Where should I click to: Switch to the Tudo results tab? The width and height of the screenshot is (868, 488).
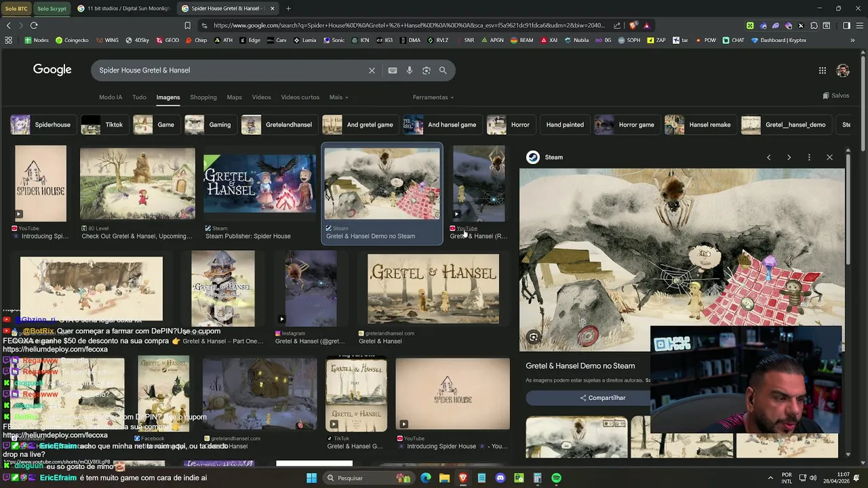pyautogui.click(x=139, y=97)
